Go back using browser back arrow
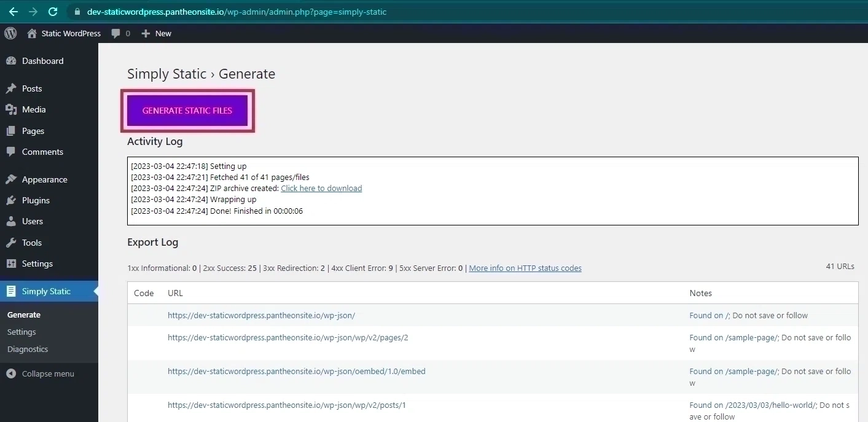Screen dimensions: 868x422 tap(13, 12)
